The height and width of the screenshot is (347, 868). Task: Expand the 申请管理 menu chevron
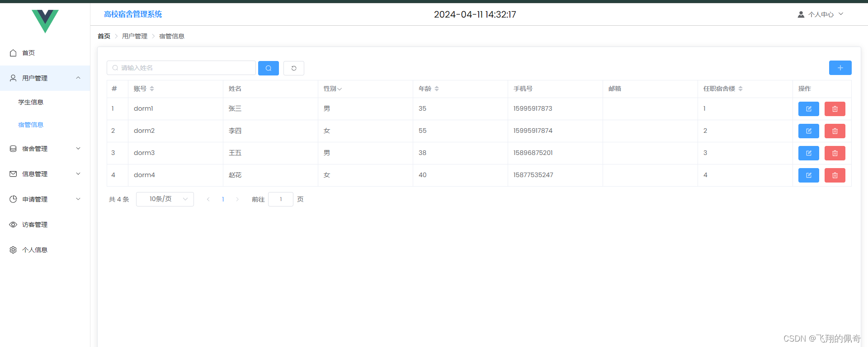(78, 199)
